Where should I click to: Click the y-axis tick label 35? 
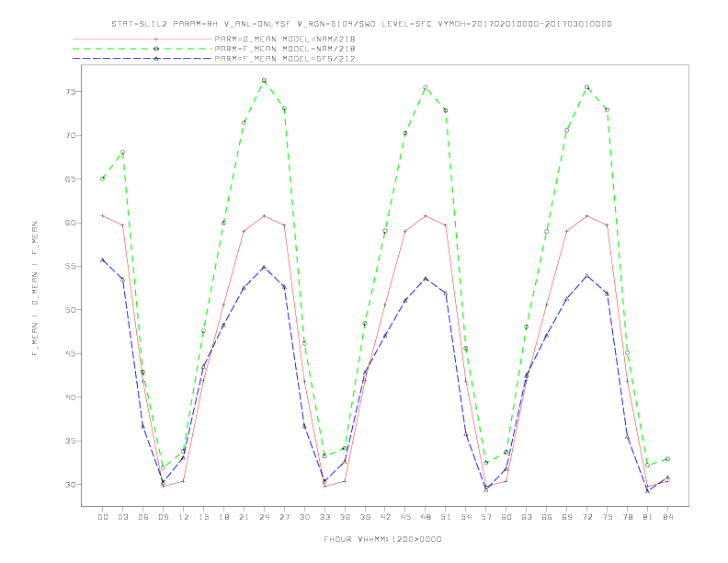[x=70, y=441]
